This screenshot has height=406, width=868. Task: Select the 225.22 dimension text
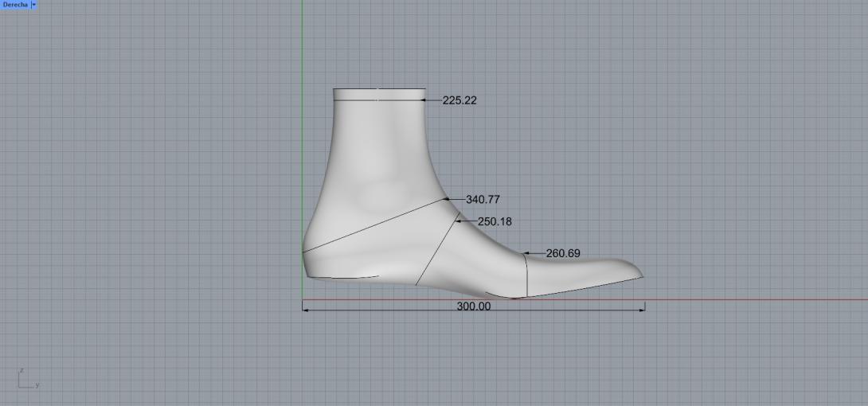[x=459, y=100]
